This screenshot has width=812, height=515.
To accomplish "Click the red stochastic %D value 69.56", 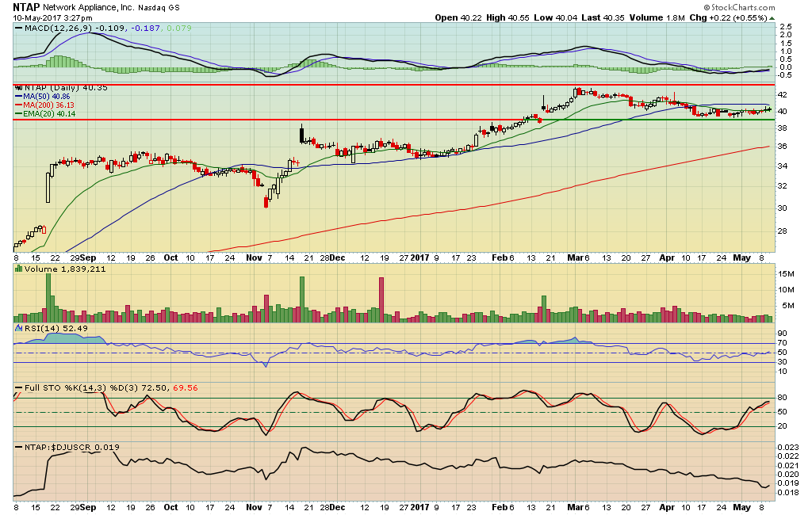I will pos(186,387).
